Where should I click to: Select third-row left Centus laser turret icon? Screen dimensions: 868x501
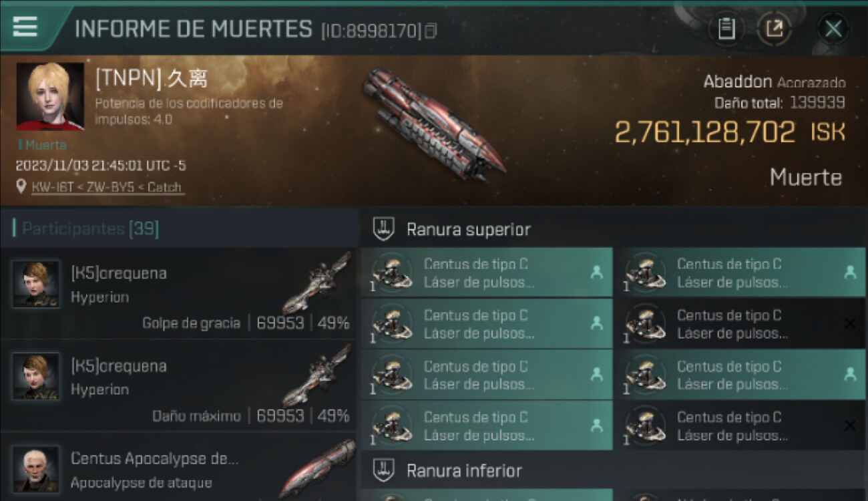[x=392, y=375]
